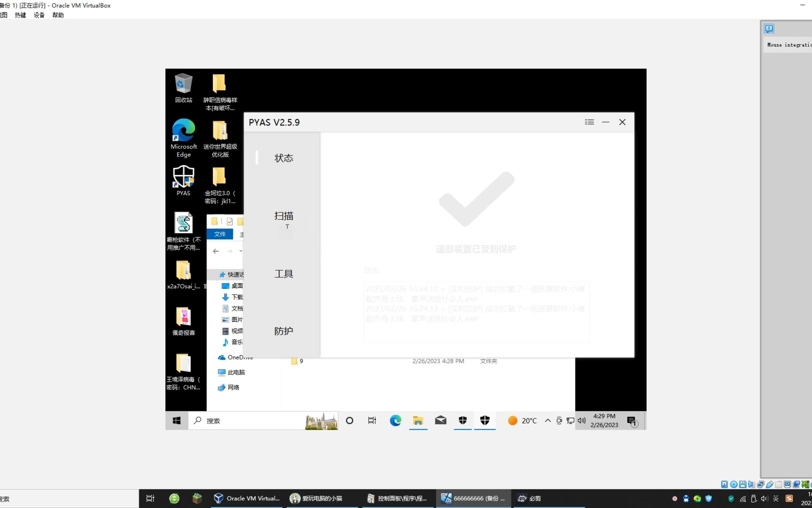
Task: Select 图片 in File Explorer sidebar
Action: point(232,319)
